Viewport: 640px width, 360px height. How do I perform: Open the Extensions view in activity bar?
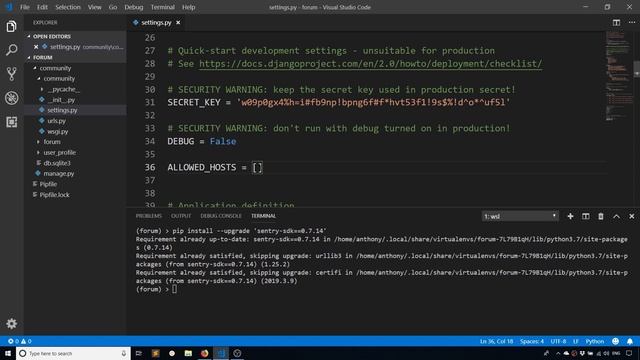coord(11,122)
